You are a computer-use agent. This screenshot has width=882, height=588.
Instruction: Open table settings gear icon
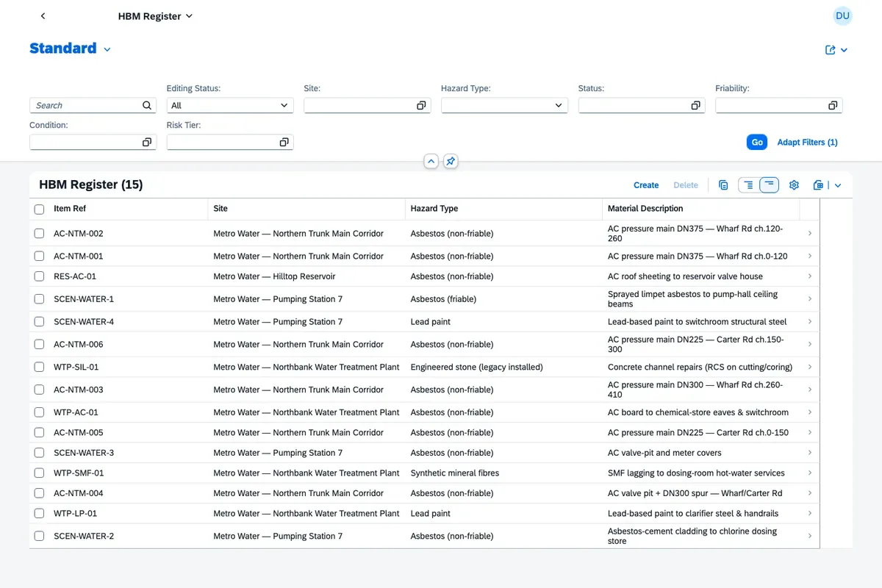[x=794, y=185]
